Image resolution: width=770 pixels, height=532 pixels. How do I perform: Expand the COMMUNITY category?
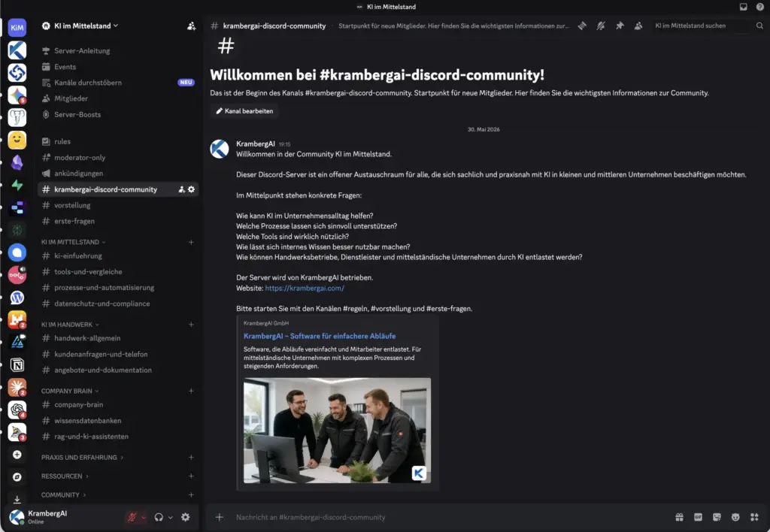coord(63,494)
